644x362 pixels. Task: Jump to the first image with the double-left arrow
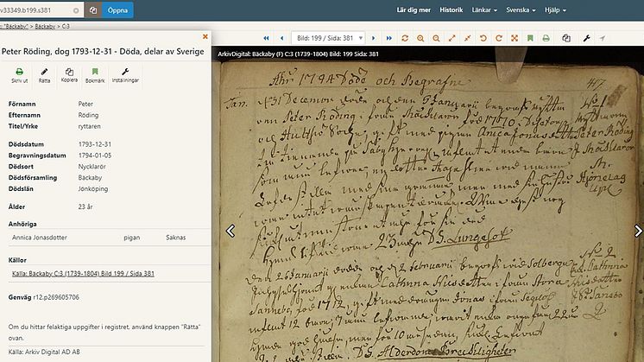pyautogui.click(x=266, y=38)
